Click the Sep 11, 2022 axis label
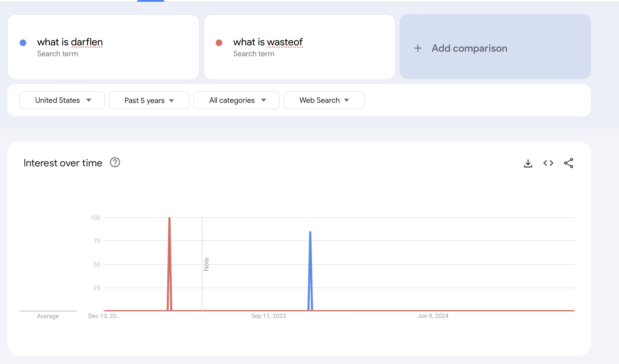Image resolution: width=619 pixels, height=364 pixels. 268,316
